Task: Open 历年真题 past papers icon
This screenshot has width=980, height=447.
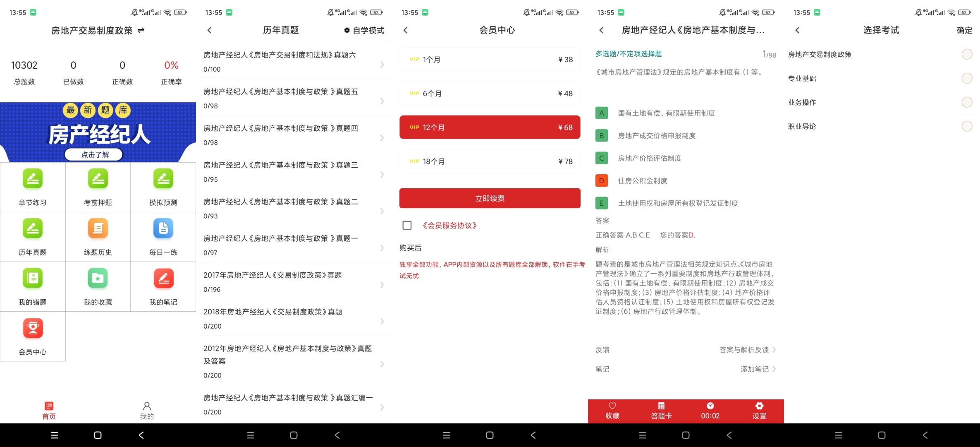Action: point(33,228)
